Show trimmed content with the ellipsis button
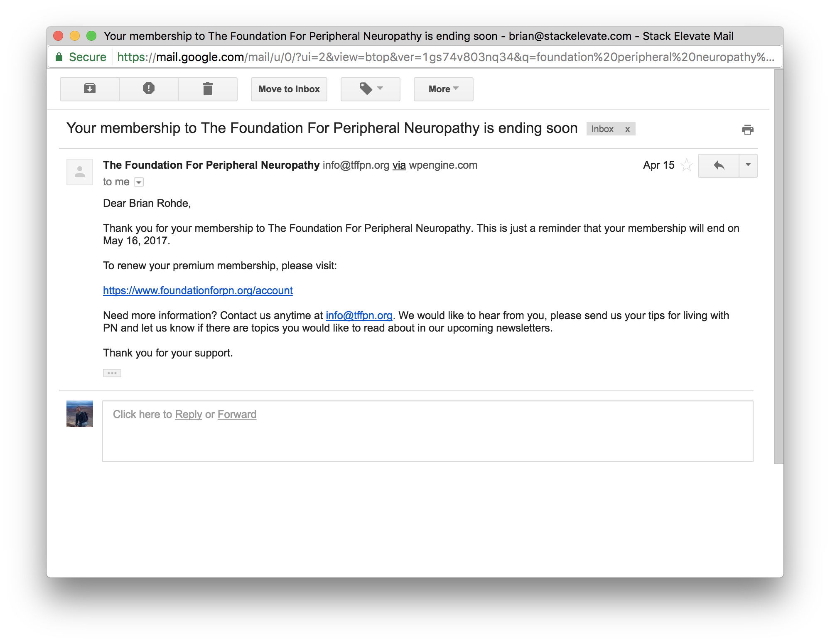 (x=112, y=373)
